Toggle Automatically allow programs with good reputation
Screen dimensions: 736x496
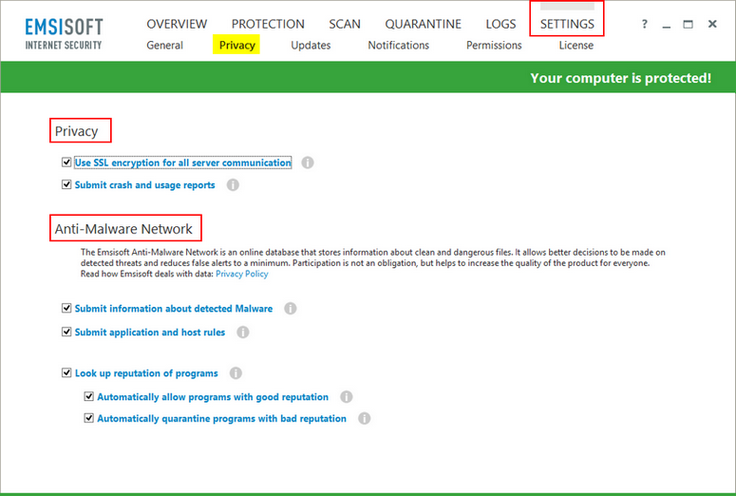tap(89, 397)
